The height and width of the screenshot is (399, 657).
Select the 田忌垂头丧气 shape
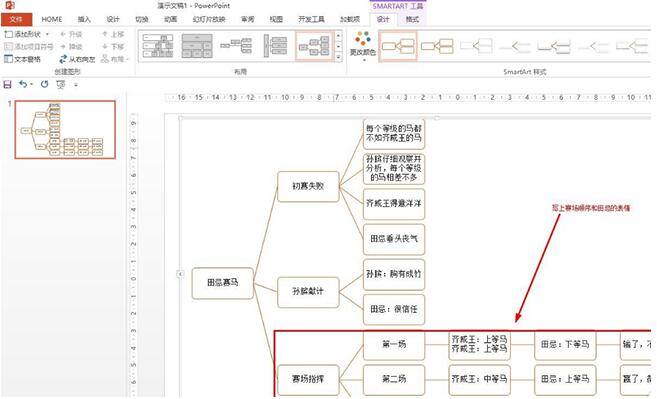pyautogui.click(x=394, y=239)
